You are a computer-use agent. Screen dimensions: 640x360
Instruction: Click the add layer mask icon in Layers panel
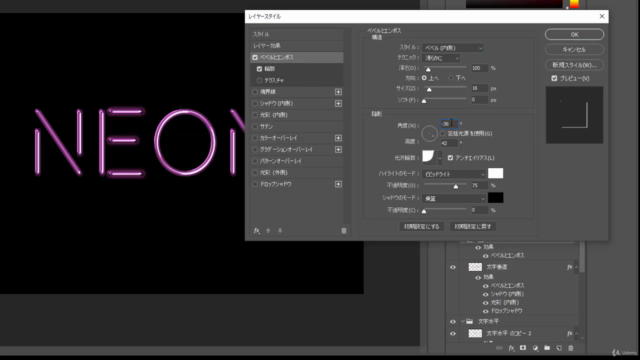[523, 348]
